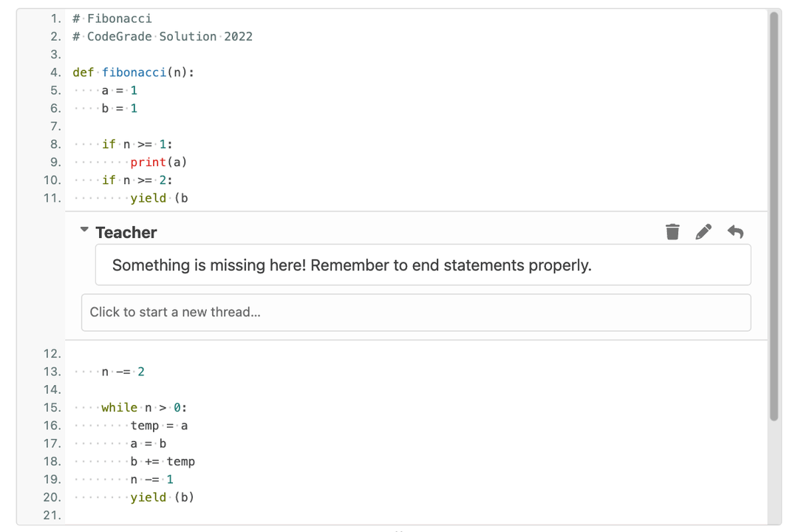Image resolution: width=798 pixels, height=532 pixels.
Task: Delete the Teacher comment thread
Action: [672, 232]
